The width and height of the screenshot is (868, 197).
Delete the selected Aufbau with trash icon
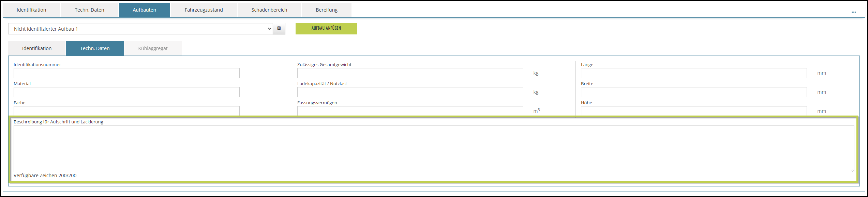279,29
